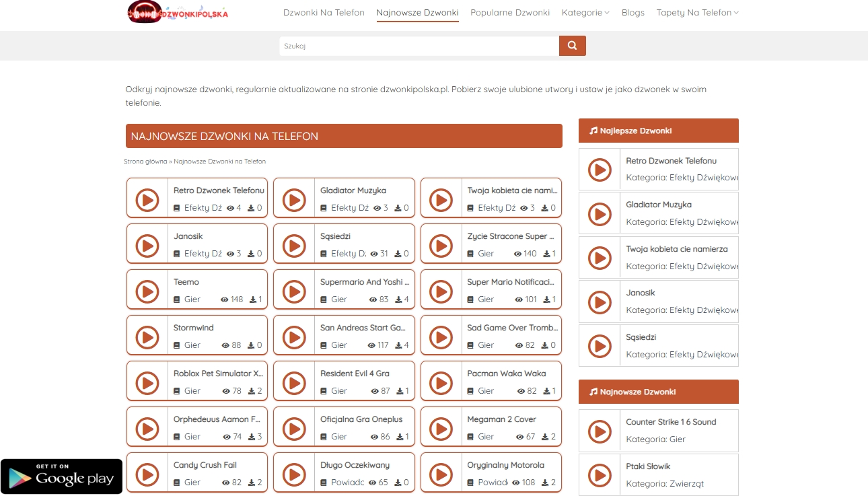Expand the Kategorie dropdown menu

click(x=585, y=13)
